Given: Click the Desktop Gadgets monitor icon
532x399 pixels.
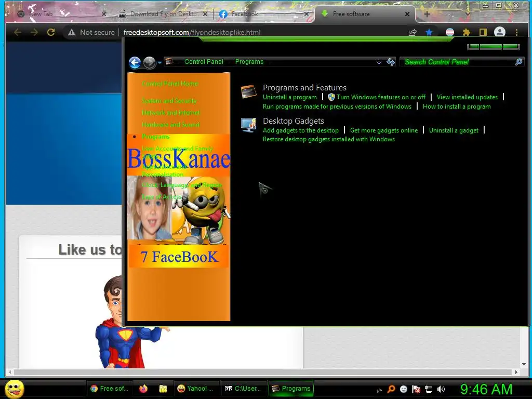Looking at the screenshot, I should tap(249, 125).
